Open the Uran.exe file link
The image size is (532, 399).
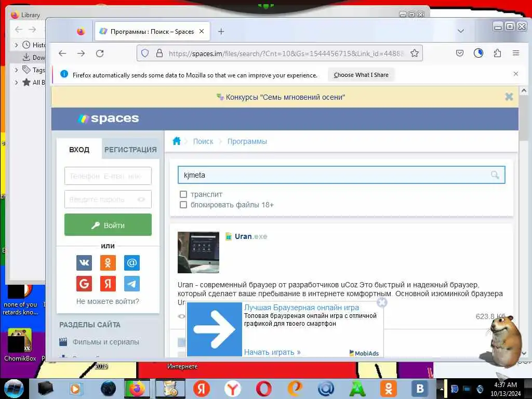pos(251,236)
